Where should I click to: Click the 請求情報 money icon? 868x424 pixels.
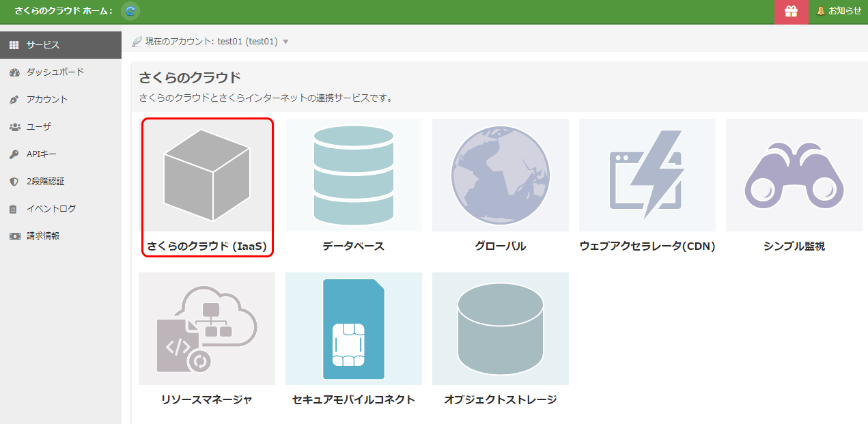[x=14, y=236]
